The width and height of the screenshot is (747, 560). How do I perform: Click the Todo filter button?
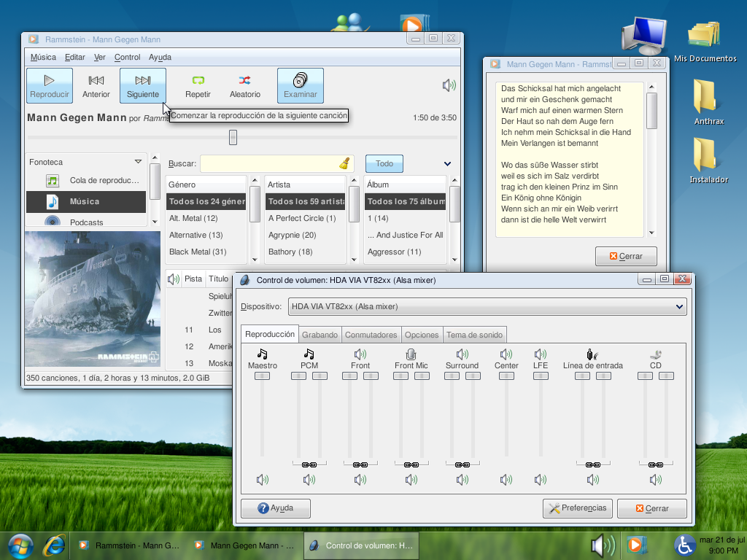(384, 164)
